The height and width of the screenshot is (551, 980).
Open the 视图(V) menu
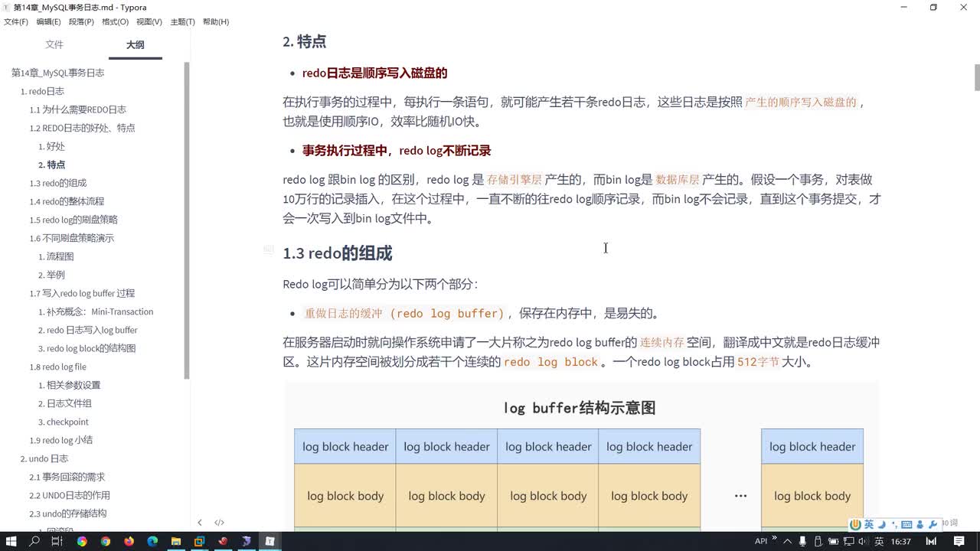pos(149,21)
